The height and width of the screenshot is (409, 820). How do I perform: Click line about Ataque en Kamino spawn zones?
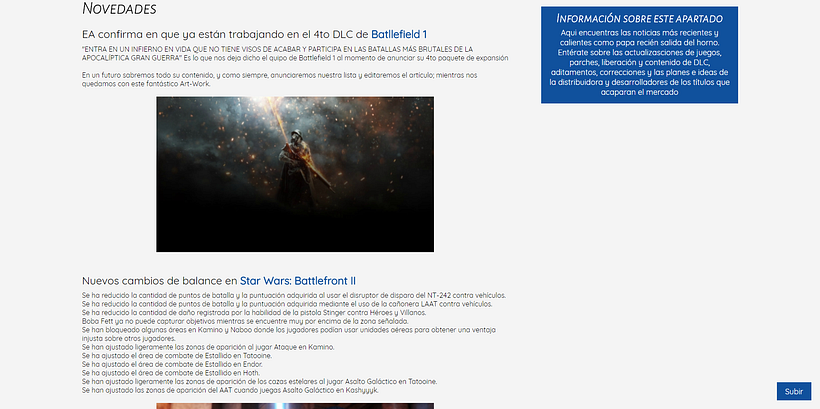(x=208, y=347)
